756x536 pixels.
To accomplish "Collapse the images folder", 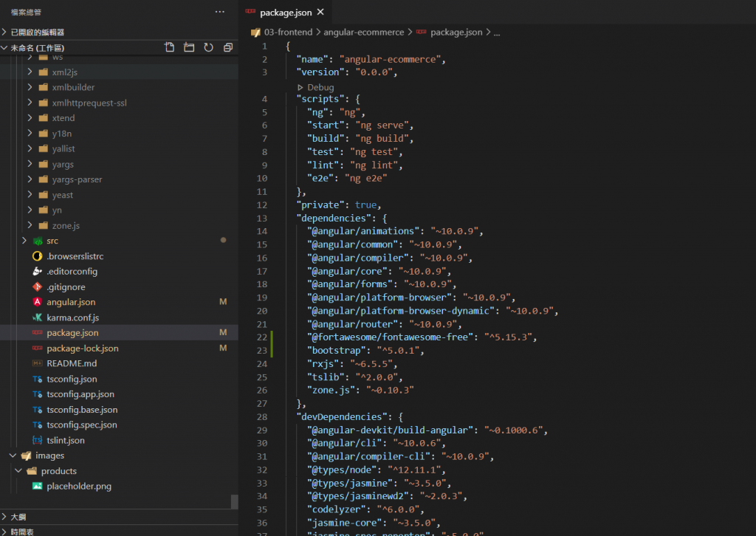I will (13, 456).
